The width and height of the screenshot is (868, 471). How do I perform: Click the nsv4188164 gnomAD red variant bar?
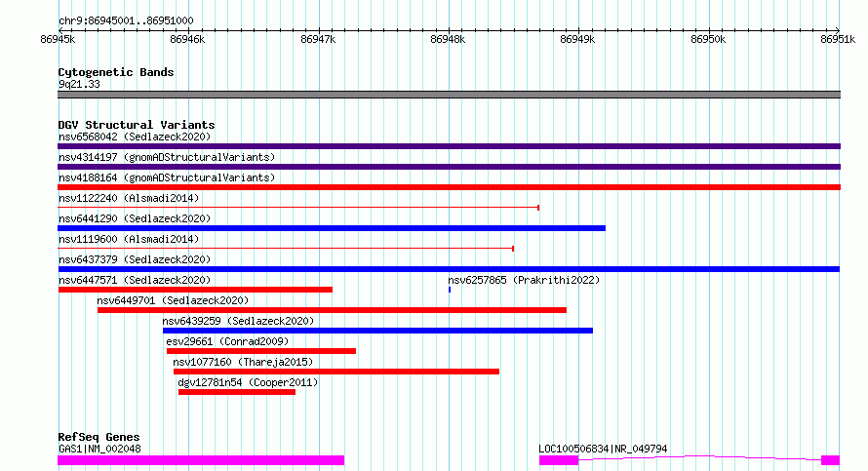click(449, 187)
